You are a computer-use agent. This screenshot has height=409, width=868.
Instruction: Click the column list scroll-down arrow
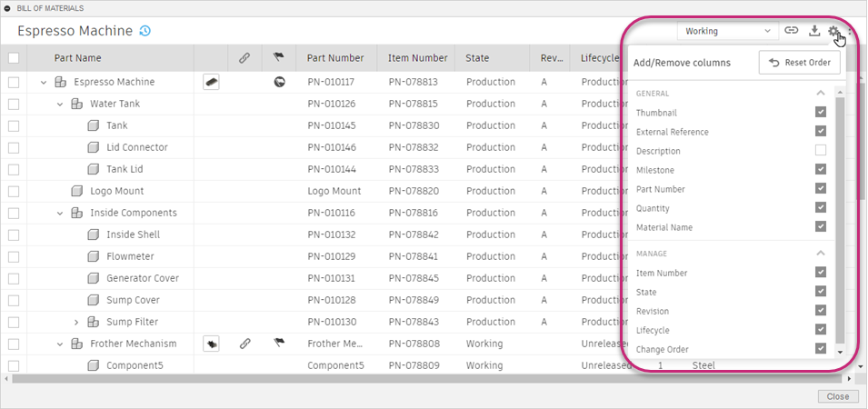(840, 352)
